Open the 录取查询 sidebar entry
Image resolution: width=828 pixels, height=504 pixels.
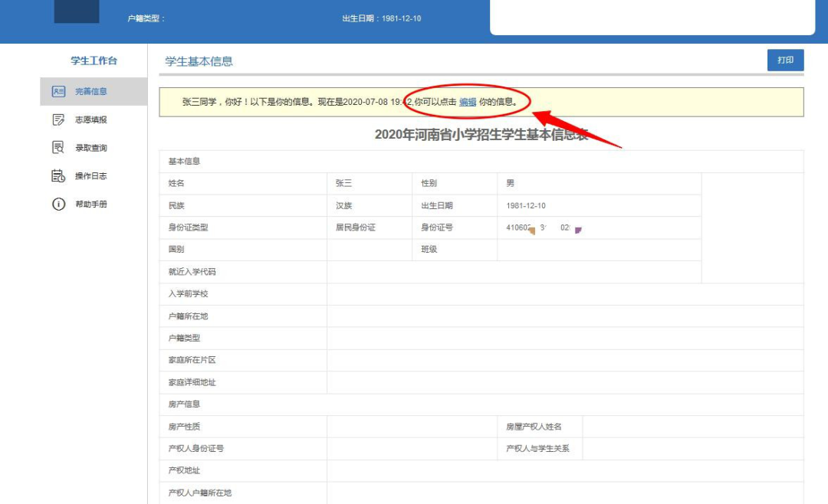coord(90,147)
